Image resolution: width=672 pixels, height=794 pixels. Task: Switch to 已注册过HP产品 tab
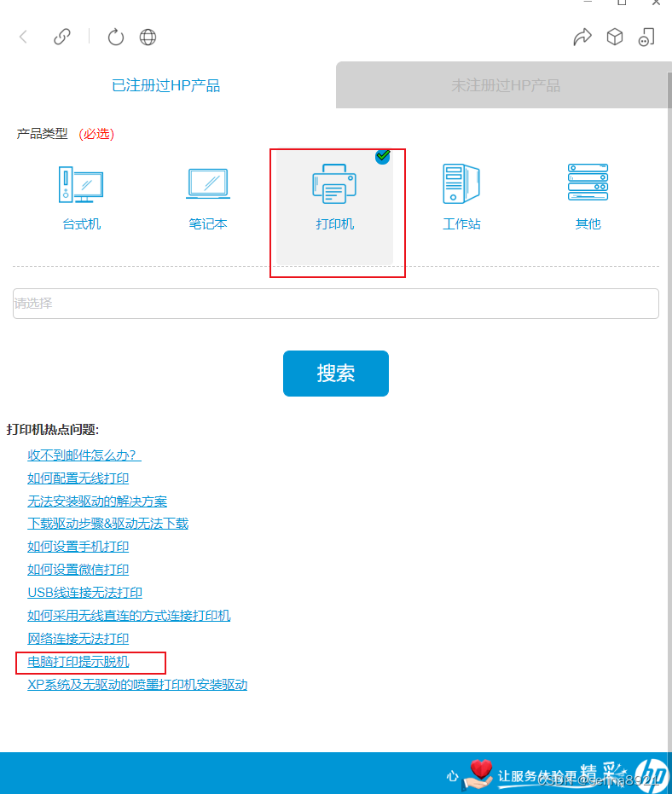tap(166, 85)
